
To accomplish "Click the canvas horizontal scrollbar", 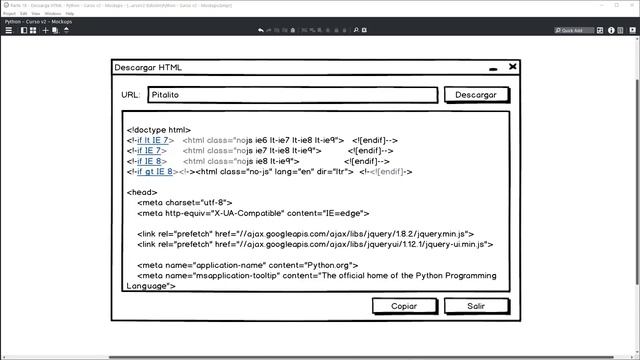I will tap(361, 358).
